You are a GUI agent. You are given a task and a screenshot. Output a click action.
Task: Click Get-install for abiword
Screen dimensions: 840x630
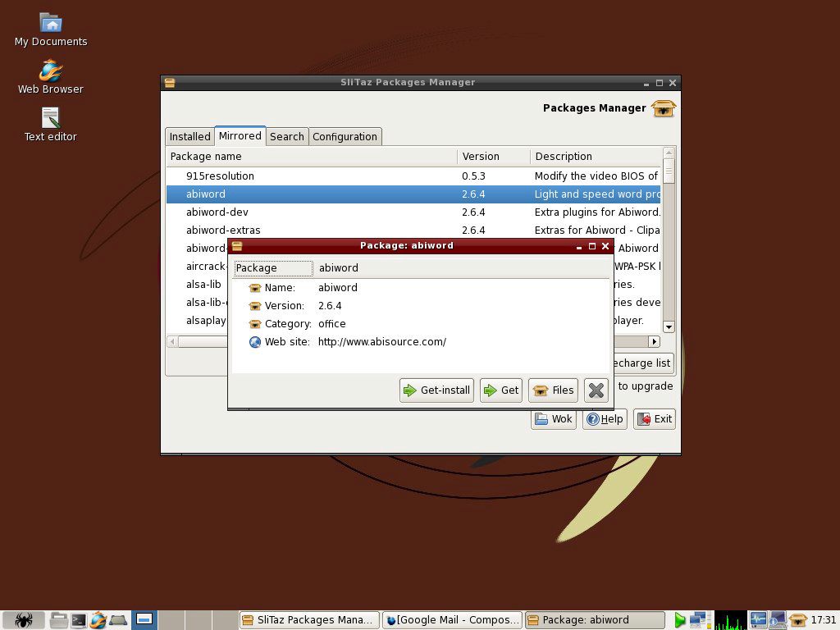pyautogui.click(x=436, y=390)
